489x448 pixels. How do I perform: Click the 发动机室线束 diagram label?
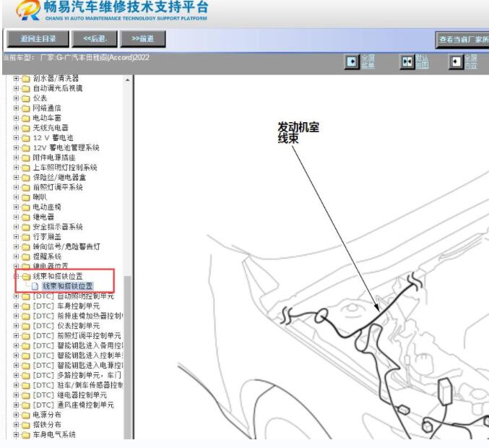298,133
